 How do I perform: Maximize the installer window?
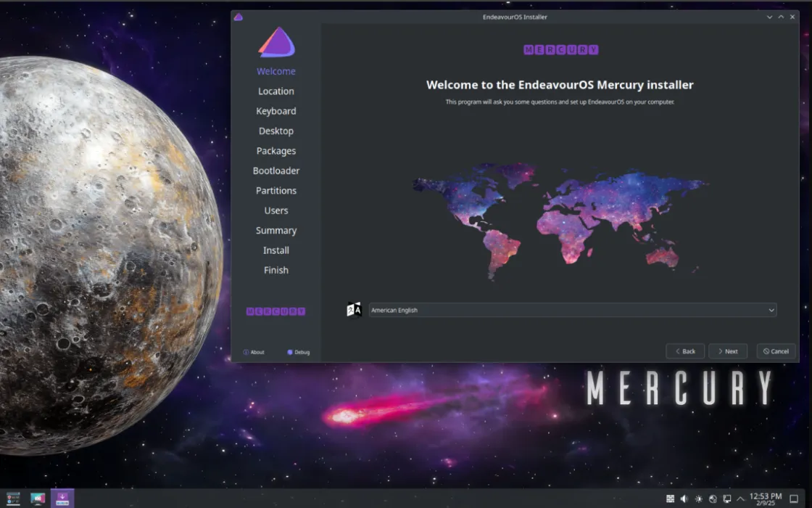[781, 17]
